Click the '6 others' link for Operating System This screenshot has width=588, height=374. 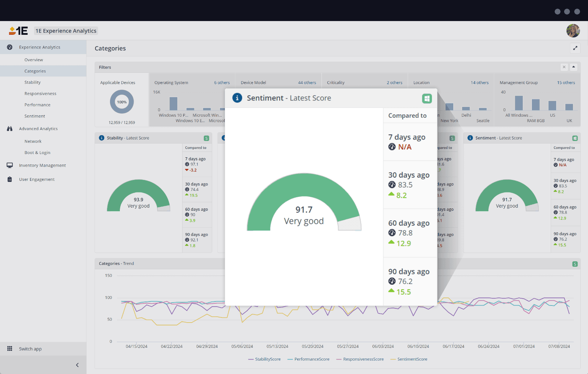[222, 83]
